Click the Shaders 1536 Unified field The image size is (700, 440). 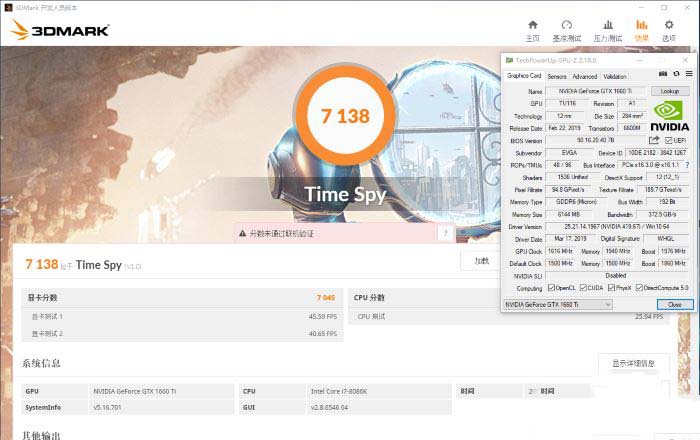[572, 177]
